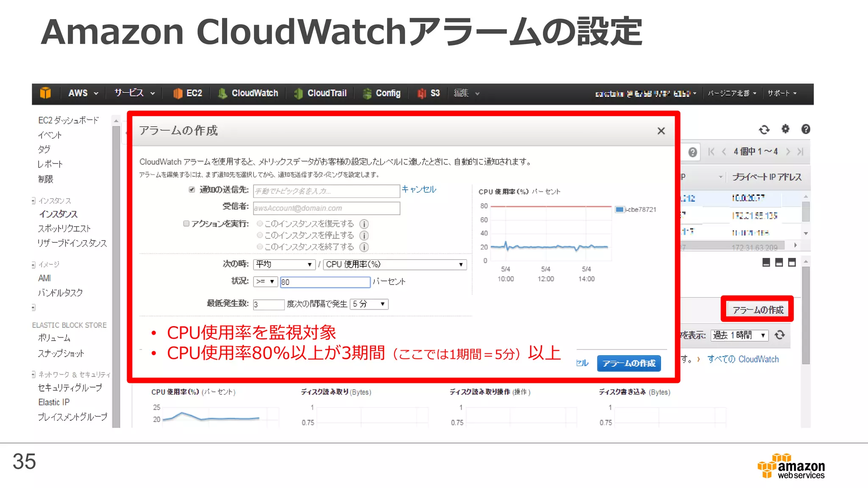Open Config shortcut in navbar
868x488 pixels.
[381, 93]
